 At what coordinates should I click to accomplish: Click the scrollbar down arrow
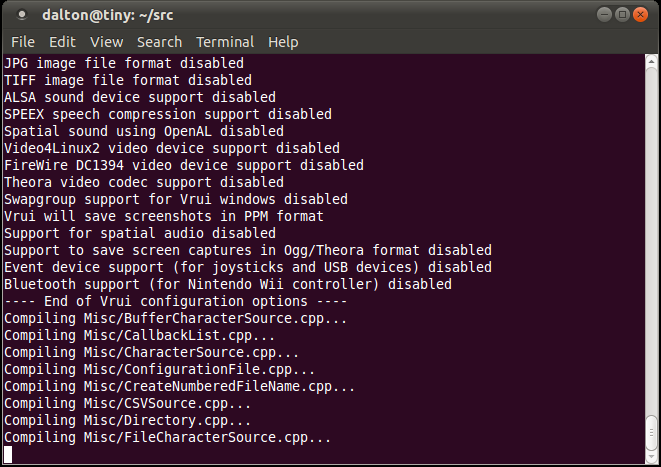651,457
